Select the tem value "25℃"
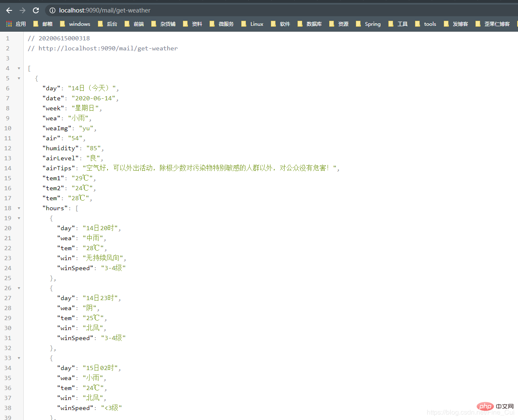 (x=93, y=318)
